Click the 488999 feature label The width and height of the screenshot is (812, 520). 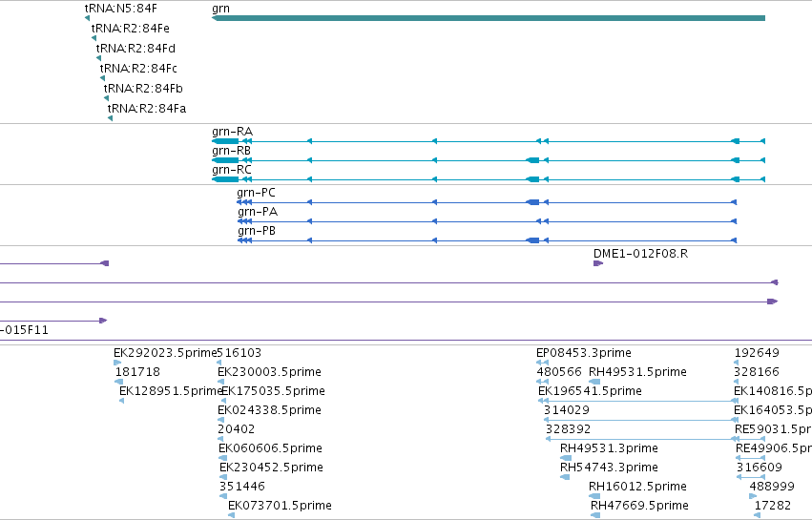tap(772, 487)
